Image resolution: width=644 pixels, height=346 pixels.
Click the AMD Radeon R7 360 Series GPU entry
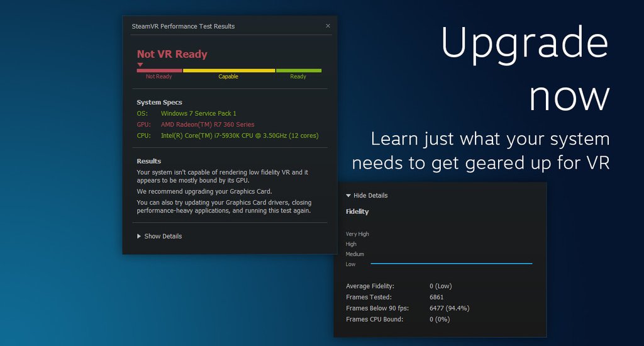[x=208, y=125]
